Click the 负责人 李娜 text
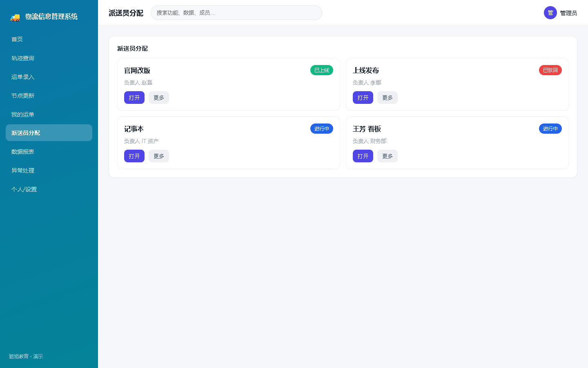 coord(367,83)
